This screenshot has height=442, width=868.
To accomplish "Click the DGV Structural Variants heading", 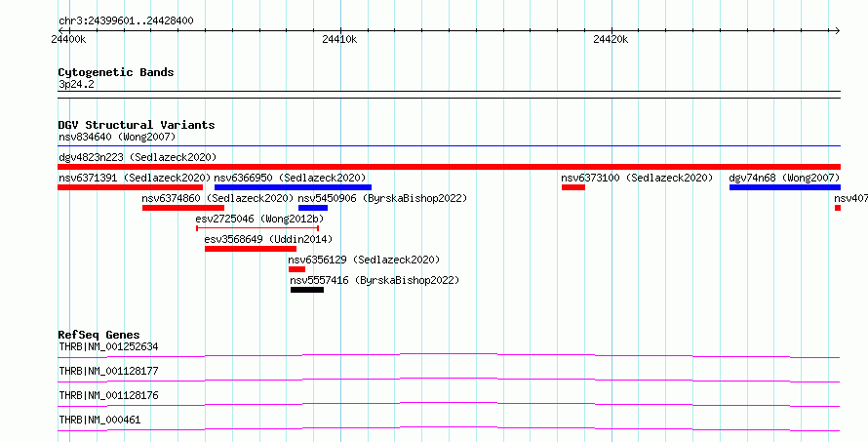I will click(137, 125).
